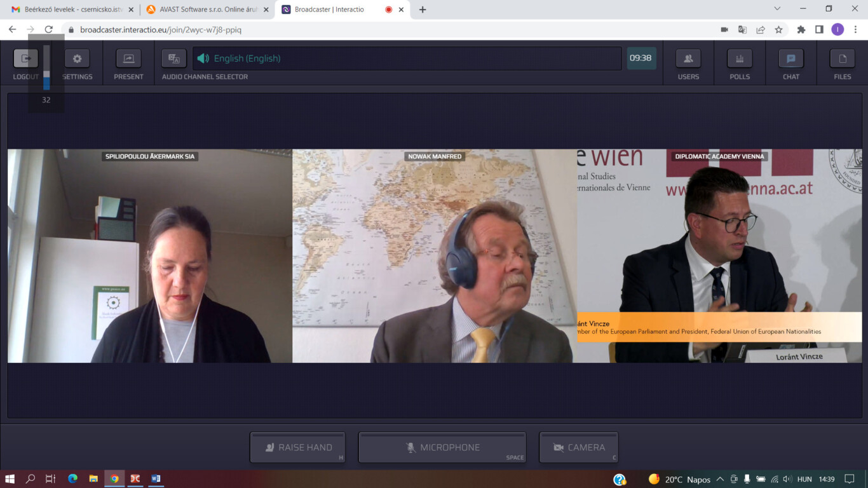Expand the English audio channel dropdown

(407, 58)
